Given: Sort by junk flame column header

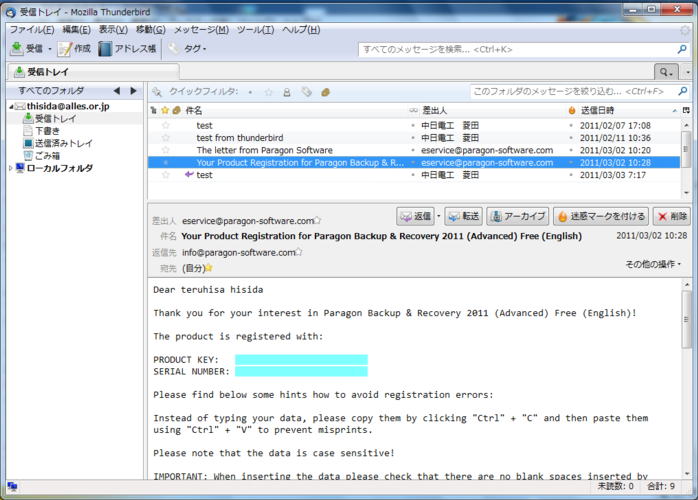Looking at the screenshot, I should coord(572,110).
